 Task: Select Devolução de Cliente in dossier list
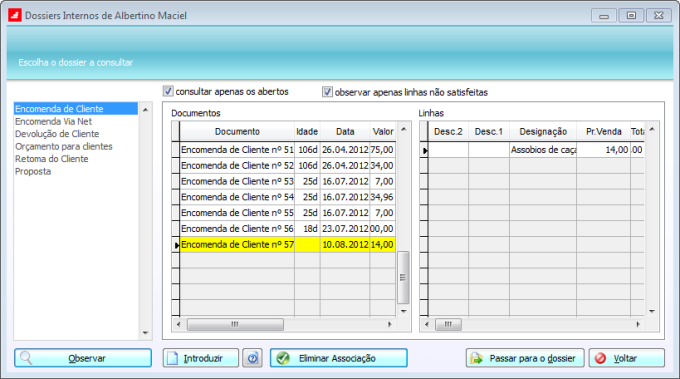76,134
